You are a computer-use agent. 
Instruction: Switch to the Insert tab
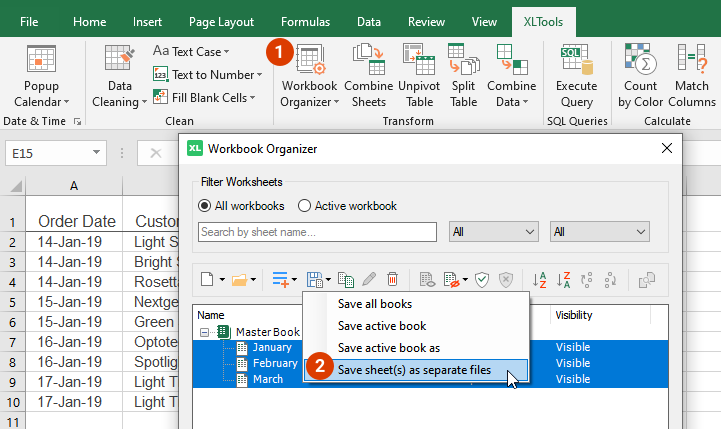pos(147,22)
